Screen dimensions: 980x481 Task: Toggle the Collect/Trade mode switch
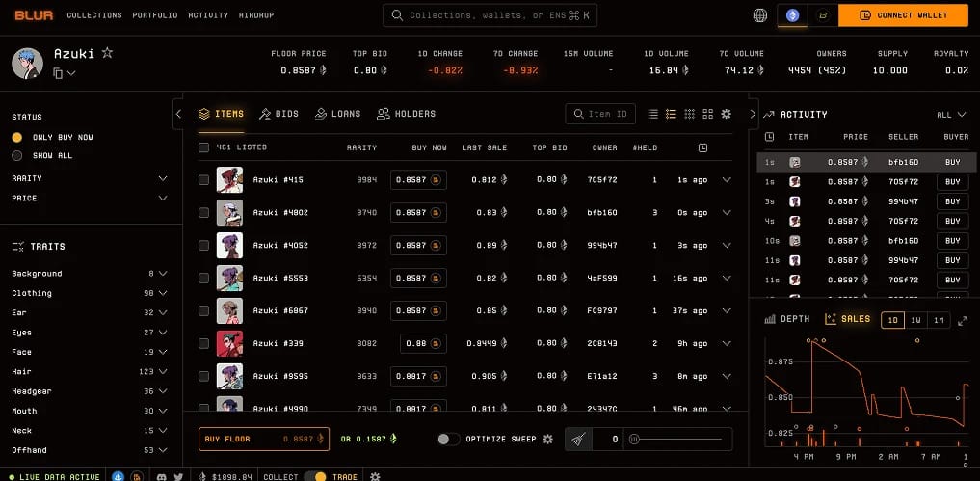coord(315,476)
